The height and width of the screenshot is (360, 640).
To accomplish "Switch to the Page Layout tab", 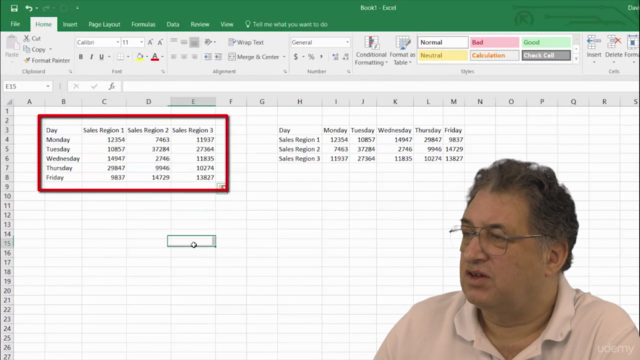I will pos(104,24).
